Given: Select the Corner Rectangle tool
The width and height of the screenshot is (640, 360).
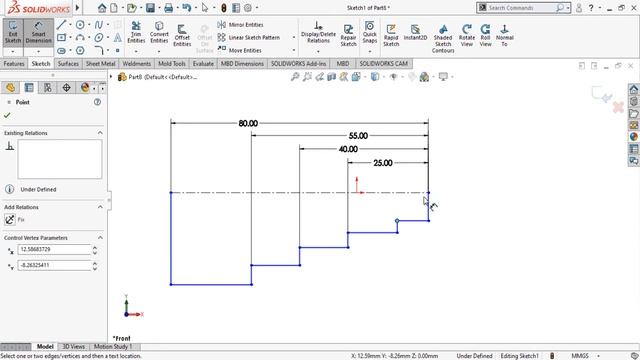Looking at the screenshot, I should 61,38.
